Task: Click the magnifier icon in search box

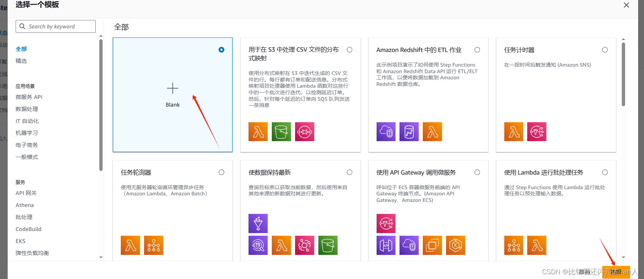Action: 22,26
